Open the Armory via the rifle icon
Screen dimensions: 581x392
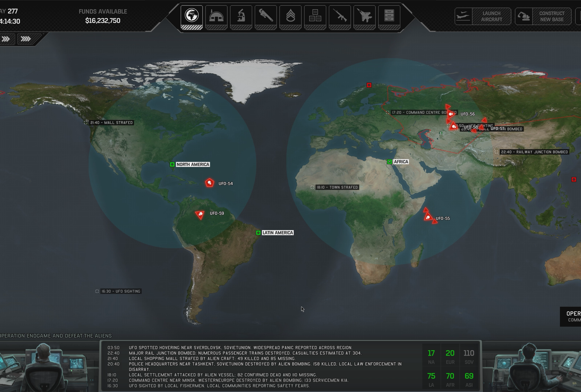pyautogui.click(x=340, y=16)
